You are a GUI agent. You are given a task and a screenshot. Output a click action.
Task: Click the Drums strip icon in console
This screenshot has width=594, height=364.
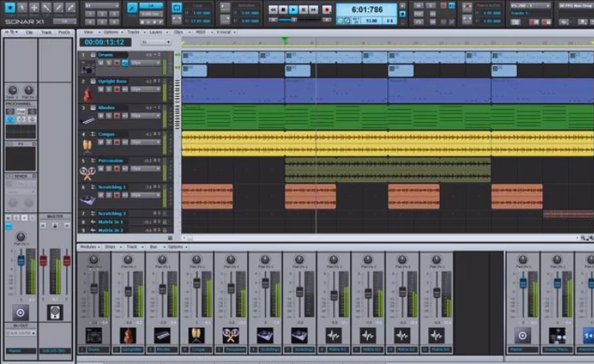(94, 335)
